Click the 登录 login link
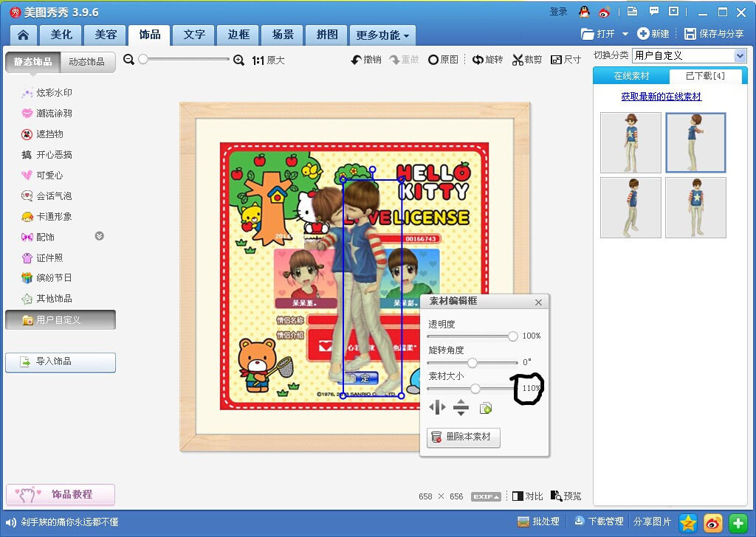 (558, 12)
